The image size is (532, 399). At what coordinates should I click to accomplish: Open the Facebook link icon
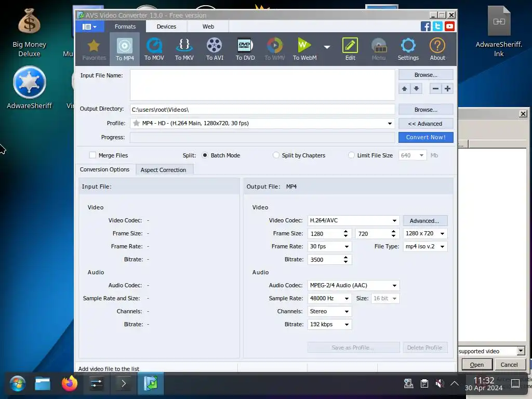(x=425, y=26)
